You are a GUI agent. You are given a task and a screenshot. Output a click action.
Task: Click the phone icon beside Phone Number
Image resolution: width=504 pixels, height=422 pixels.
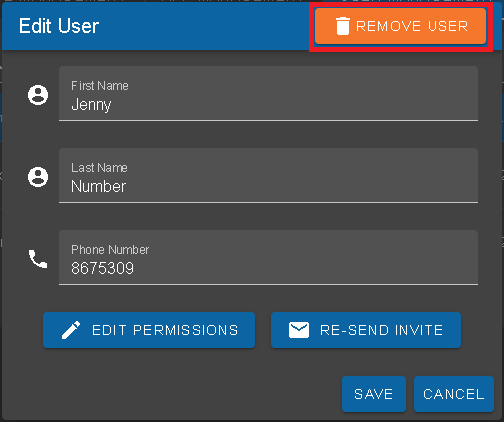point(38,259)
